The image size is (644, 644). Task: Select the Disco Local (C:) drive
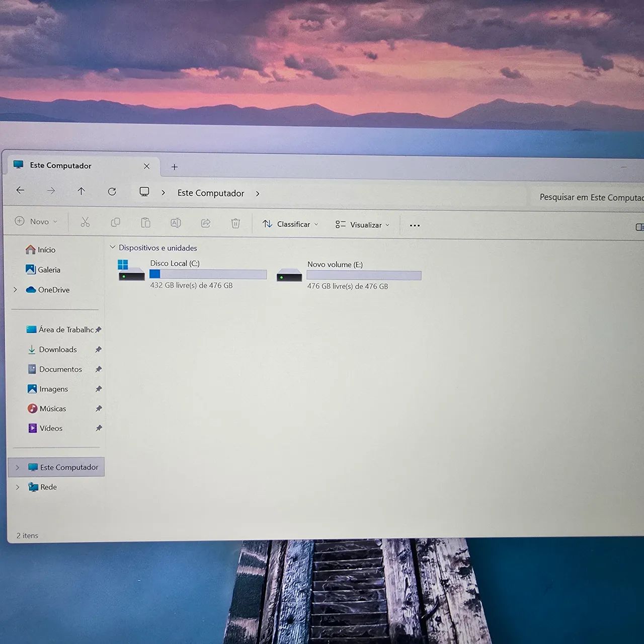tap(192, 274)
